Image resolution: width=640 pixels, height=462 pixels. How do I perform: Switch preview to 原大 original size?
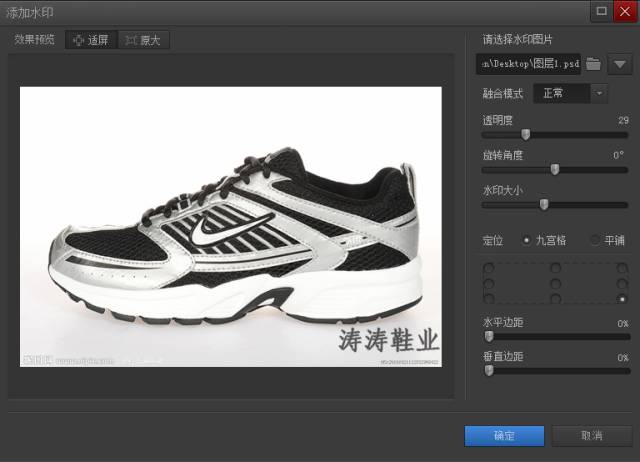tap(143, 40)
